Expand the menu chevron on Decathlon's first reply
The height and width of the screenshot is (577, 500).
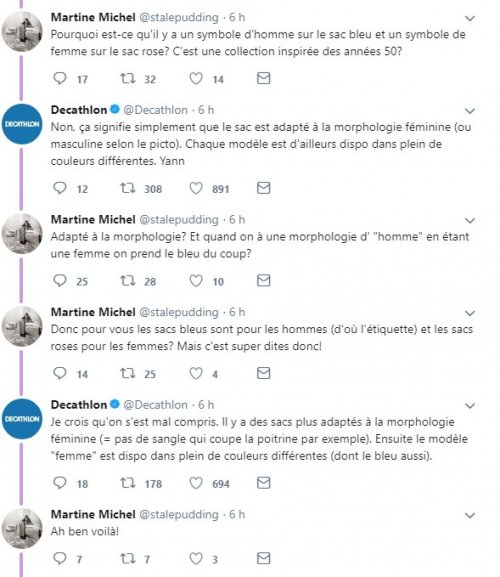click(x=470, y=111)
